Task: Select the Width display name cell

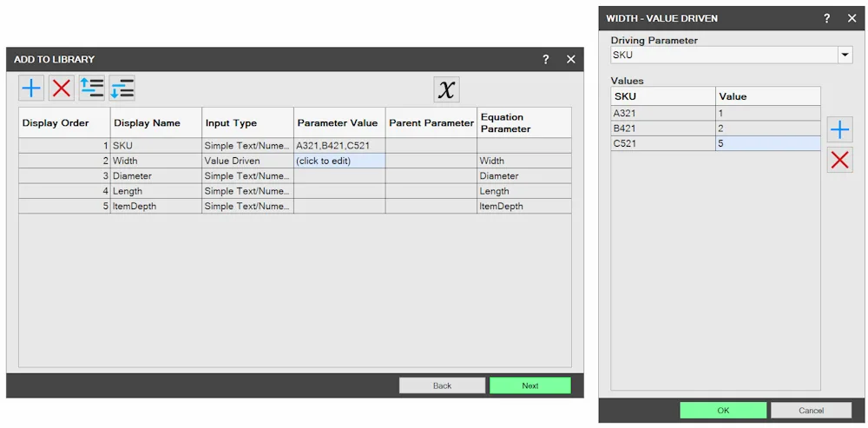Action: click(156, 161)
